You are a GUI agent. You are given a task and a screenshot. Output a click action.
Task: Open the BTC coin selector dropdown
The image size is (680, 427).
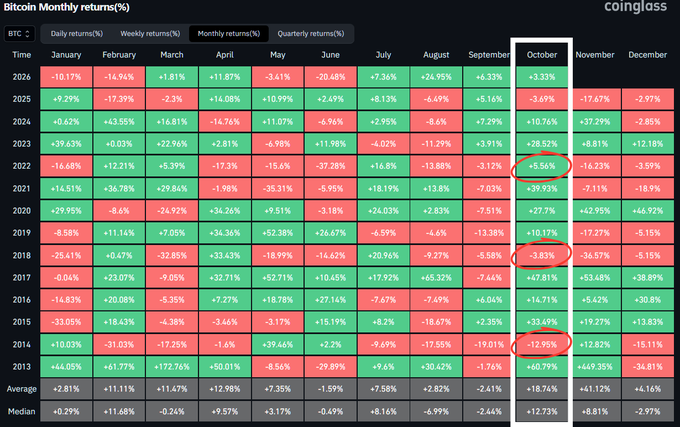pyautogui.click(x=19, y=34)
